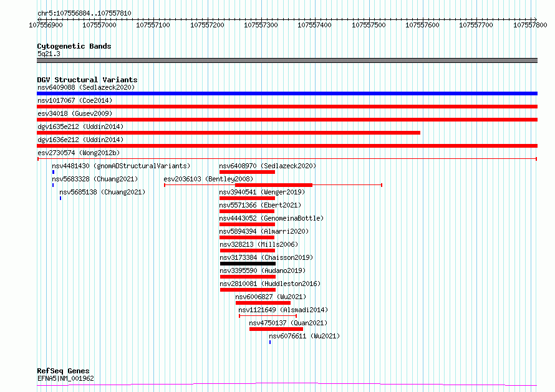Click the nsv6006827 (Wu2021) red bar

point(263,303)
